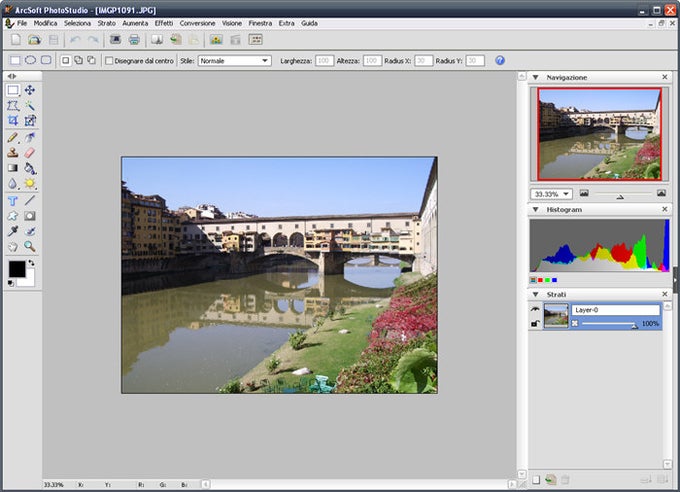Close the Histogram panel

click(665, 210)
